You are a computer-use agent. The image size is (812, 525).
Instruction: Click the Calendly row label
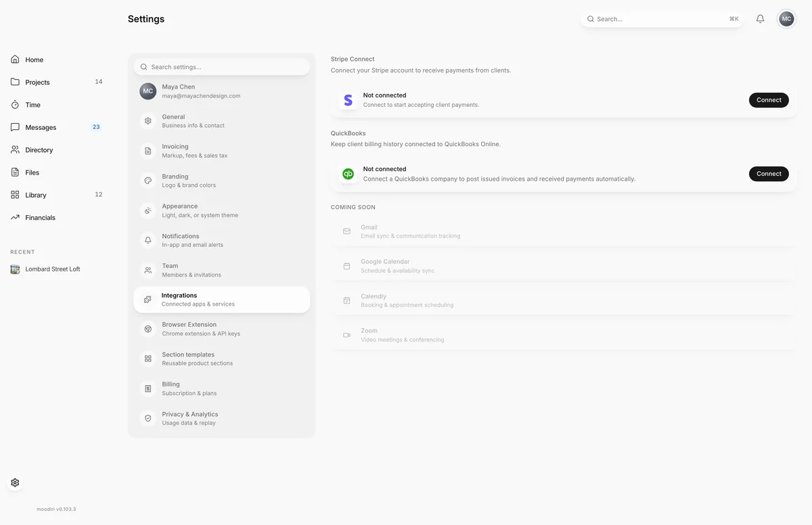tap(374, 296)
